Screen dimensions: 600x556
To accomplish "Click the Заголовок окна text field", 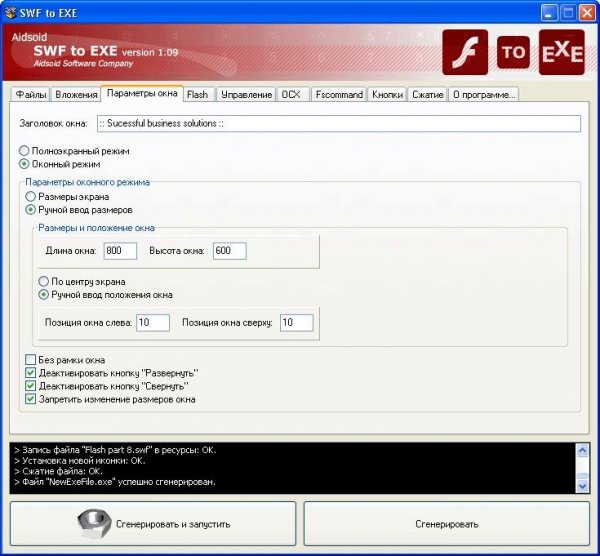I will point(339,124).
